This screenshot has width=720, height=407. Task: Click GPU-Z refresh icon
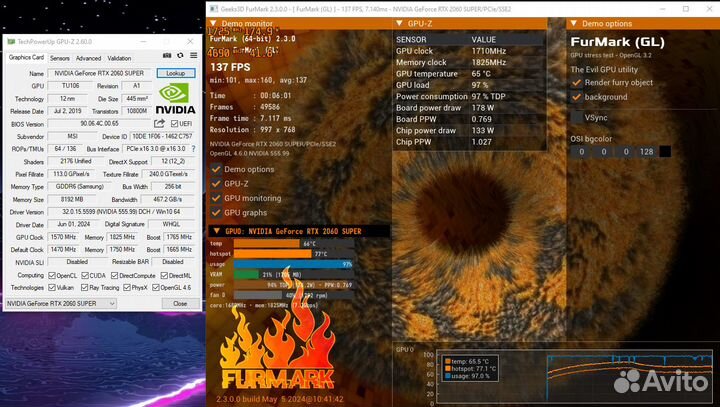(x=180, y=55)
